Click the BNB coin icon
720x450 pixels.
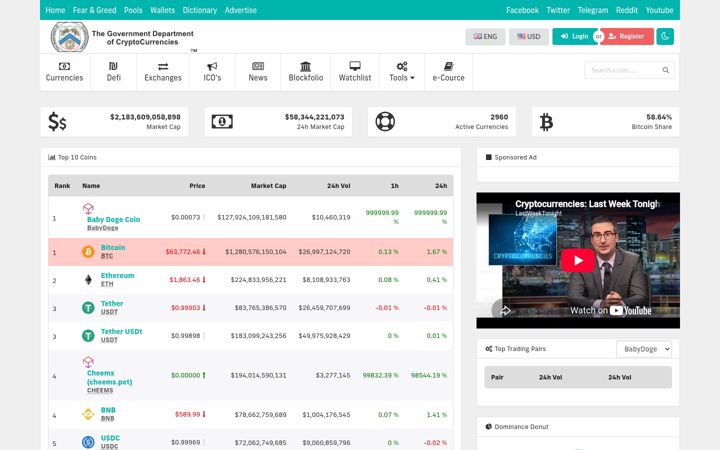88,414
